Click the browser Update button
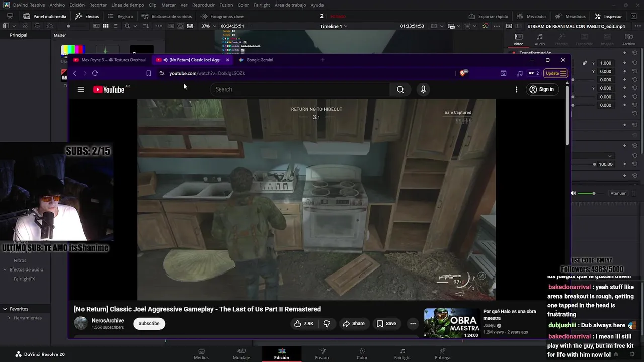This screenshot has width=644, height=362. 556,73
